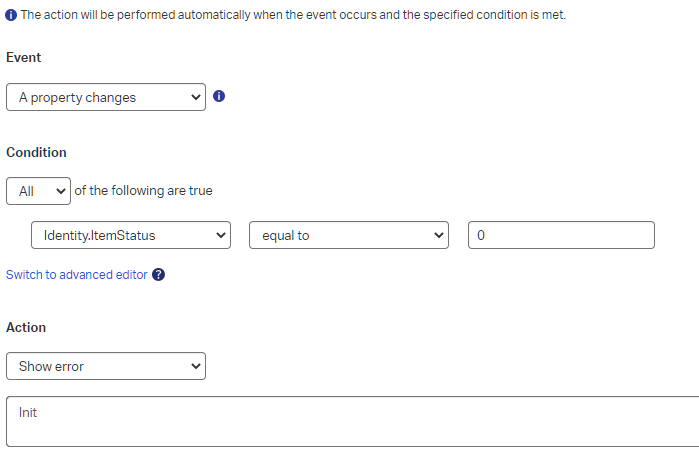Viewport: 699px width, 460px height.
Task: Click the 'Event' section heading
Action: tap(24, 58)
